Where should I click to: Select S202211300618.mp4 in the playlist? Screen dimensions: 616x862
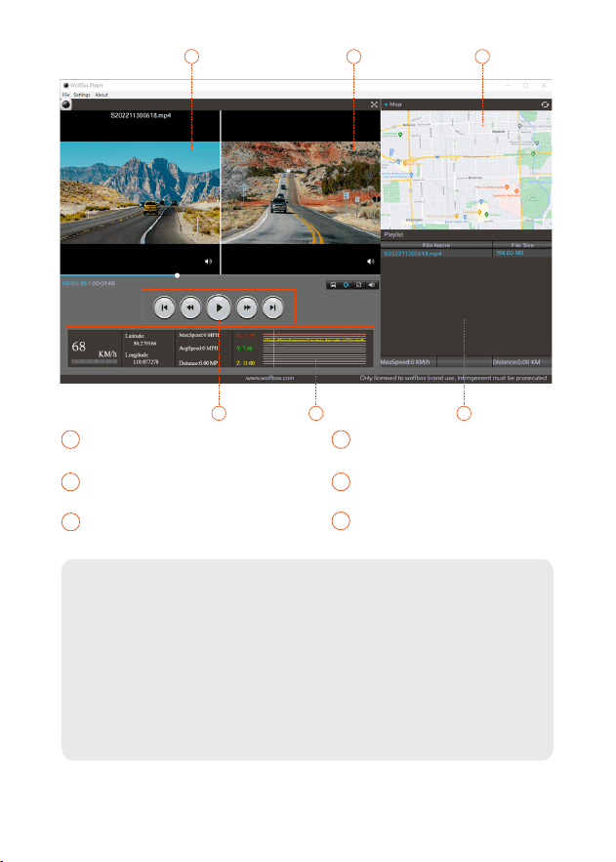413,254
